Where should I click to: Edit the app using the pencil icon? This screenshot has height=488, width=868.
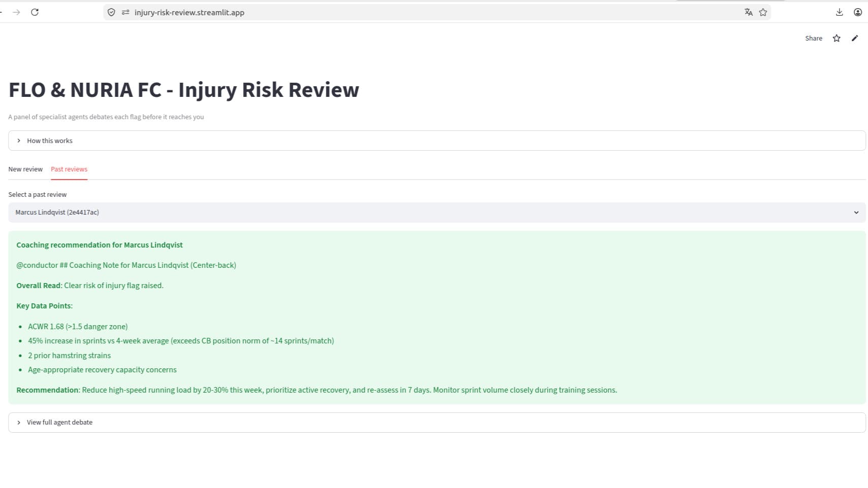(855, 38)
